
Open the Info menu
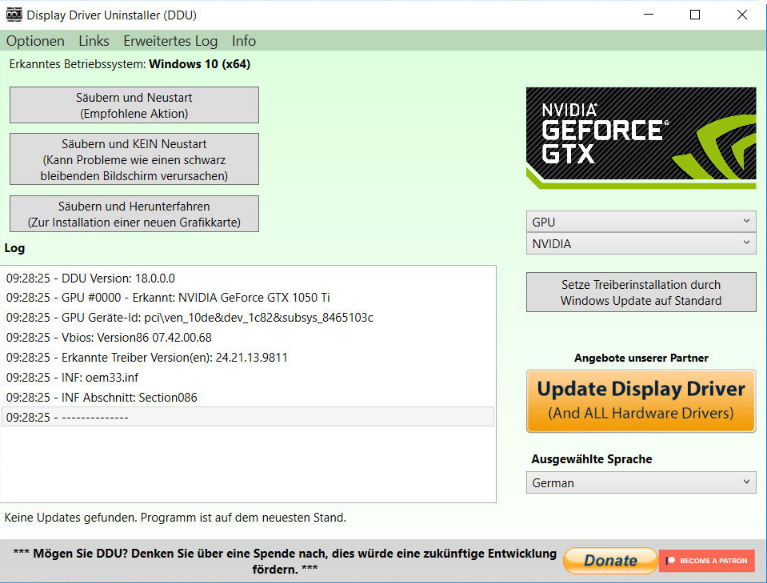pyautogui.click(x=244, y=41)
